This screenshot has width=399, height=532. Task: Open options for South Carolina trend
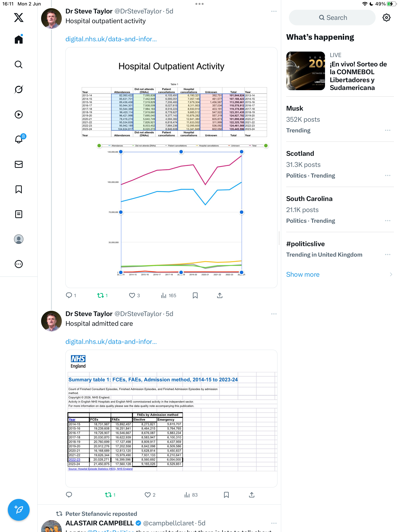coord(388,221)
